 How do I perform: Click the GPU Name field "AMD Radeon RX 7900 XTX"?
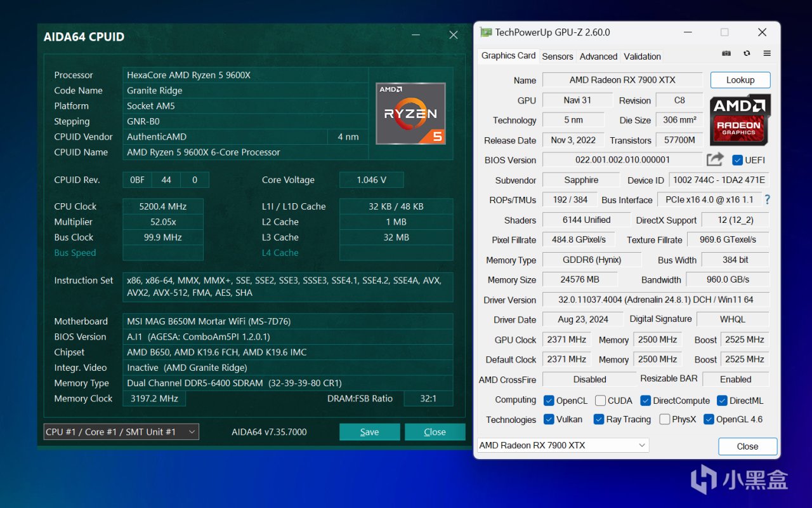click(622, 80)
